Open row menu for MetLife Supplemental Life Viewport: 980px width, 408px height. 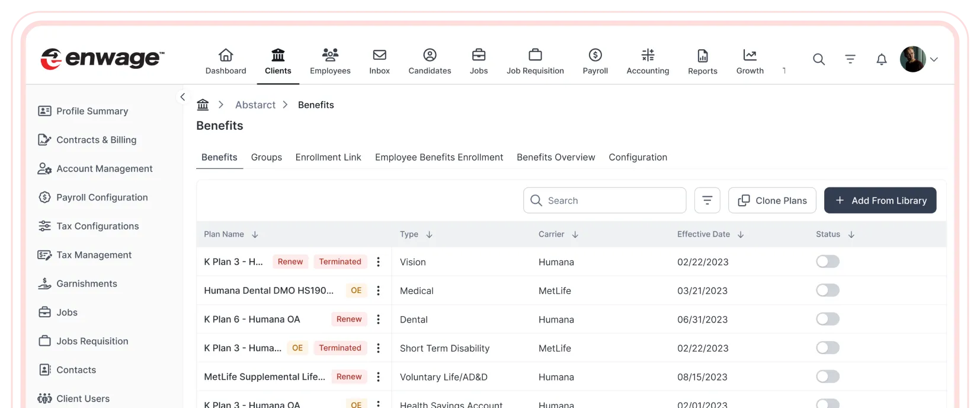pos(378,377)
